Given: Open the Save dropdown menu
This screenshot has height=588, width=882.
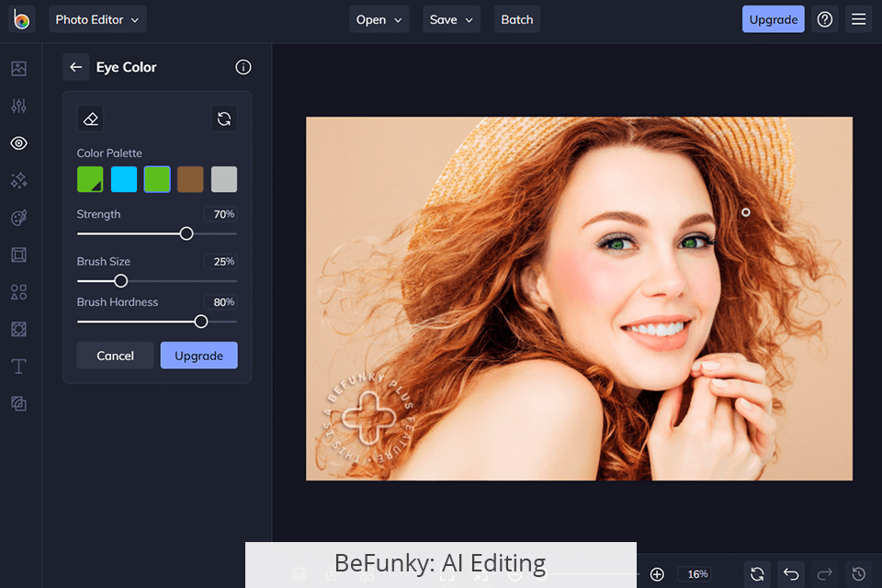Looking at the screenshot, I should 452,19.
